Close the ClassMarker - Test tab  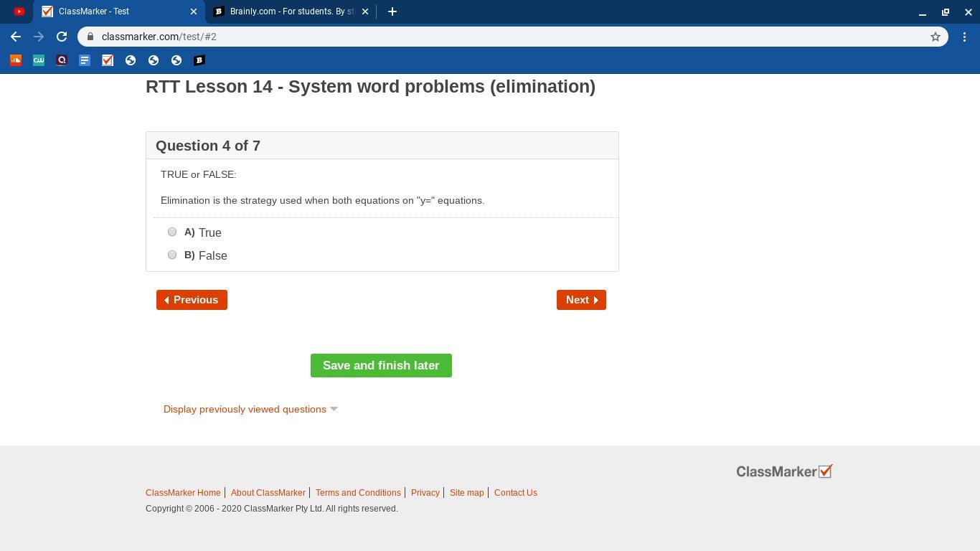tap(194, 11)
